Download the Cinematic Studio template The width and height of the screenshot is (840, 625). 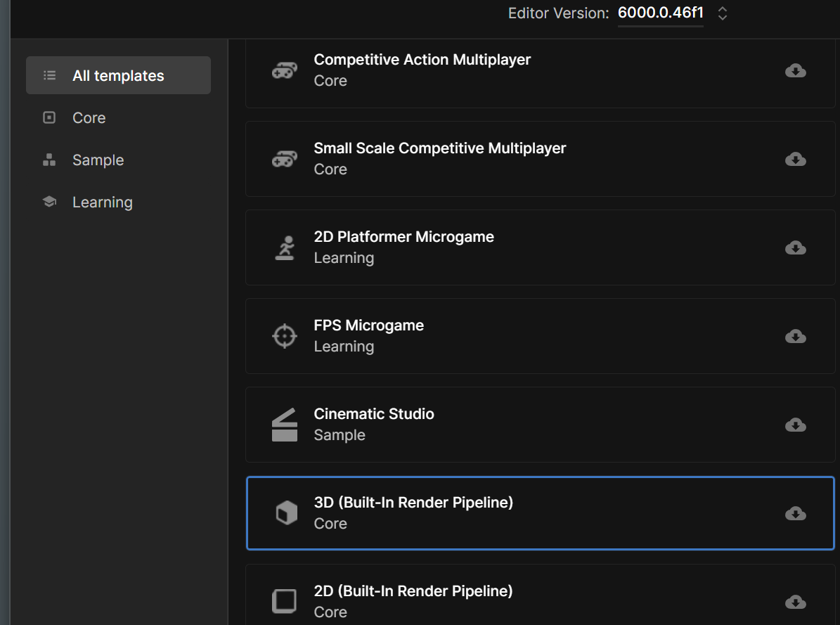[796, 425]
